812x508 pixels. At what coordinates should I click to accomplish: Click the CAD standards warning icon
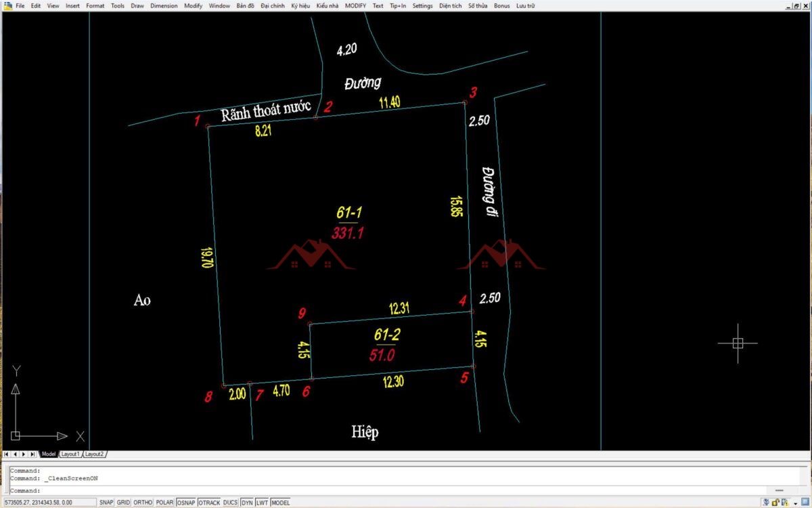pos(786,503)
